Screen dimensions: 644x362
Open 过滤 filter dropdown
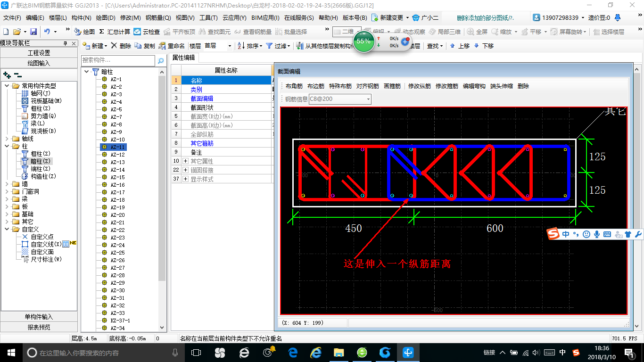coord(277,46)
